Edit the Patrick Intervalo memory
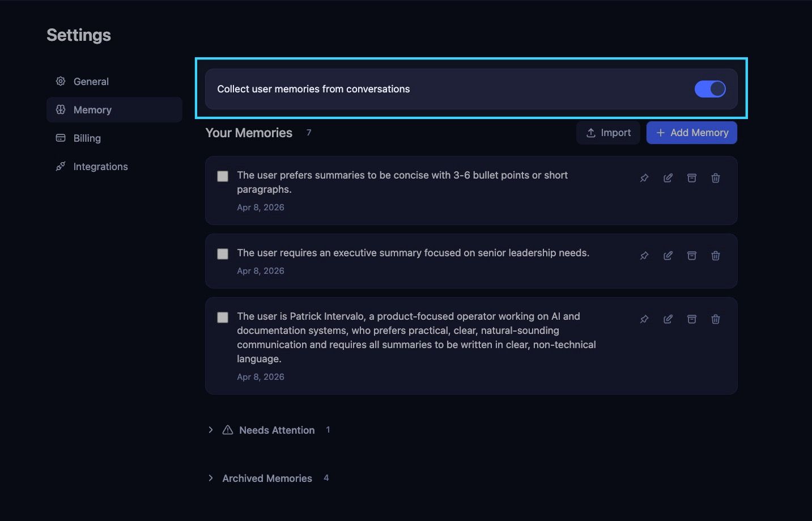 (x=668, y=319)
